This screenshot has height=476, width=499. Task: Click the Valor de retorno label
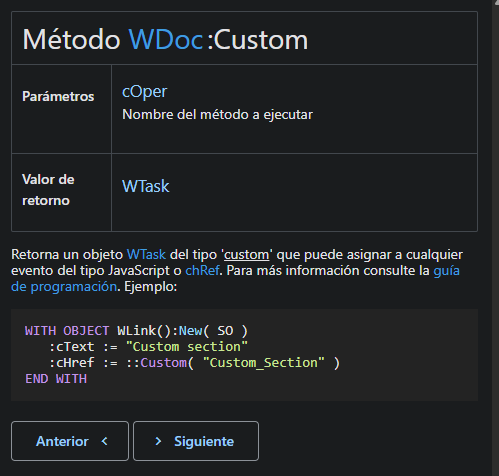[48, 190]
